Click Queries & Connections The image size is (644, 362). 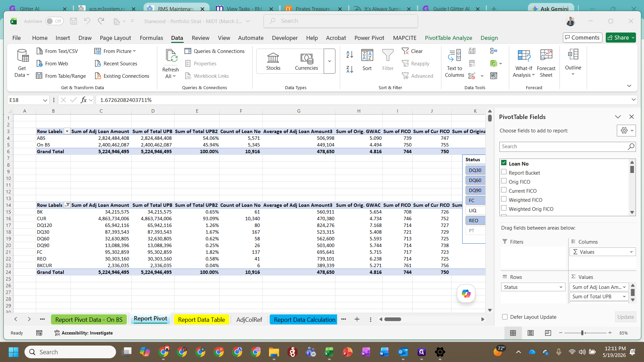[215, 51]
